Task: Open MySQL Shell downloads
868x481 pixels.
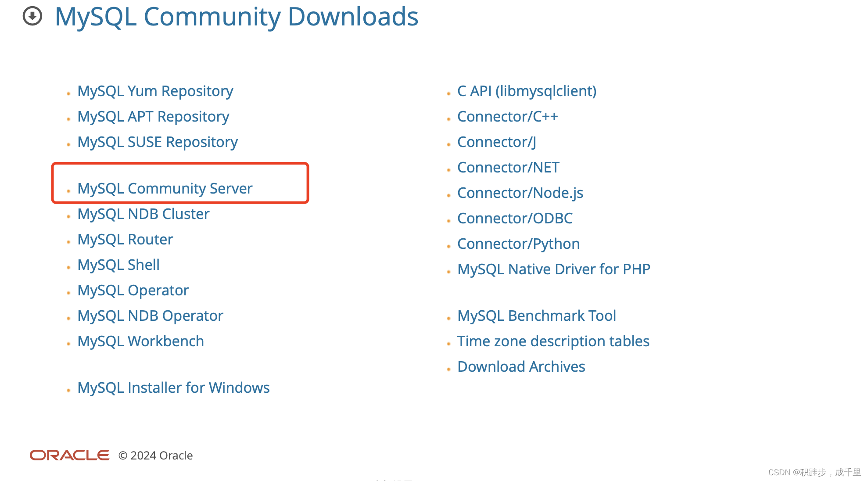Action: pyautogui.click(x=118, y=265)
